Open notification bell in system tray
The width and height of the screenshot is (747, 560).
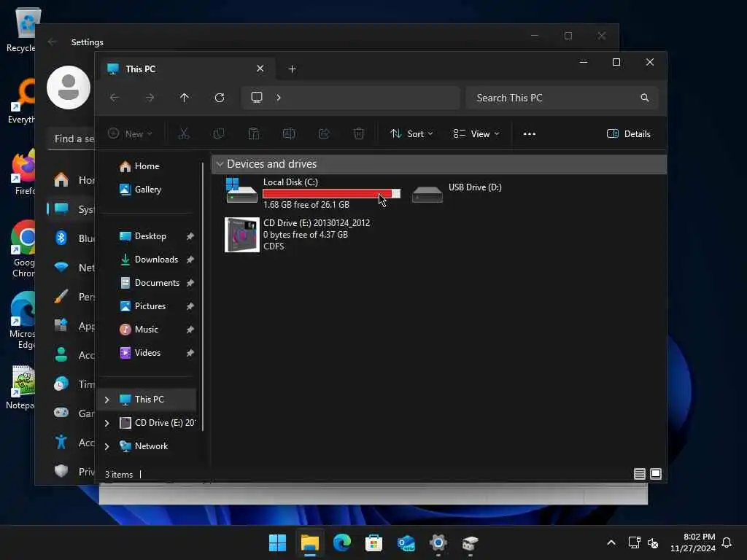pyautogui.click(x=727, y=542)
